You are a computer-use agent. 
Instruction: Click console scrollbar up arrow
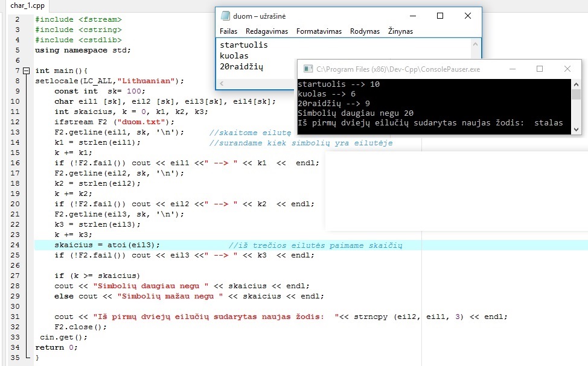[x=577, y=84]
